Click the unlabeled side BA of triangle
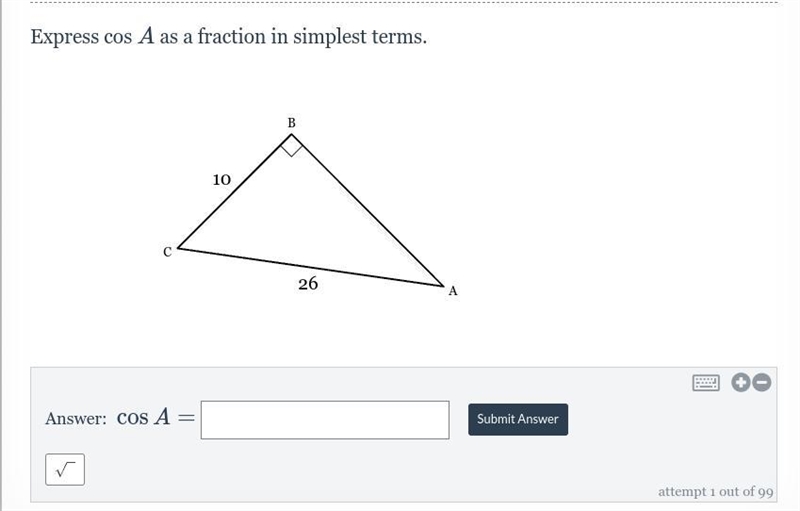The image size is (800, 511). click(x=367, y=210)
